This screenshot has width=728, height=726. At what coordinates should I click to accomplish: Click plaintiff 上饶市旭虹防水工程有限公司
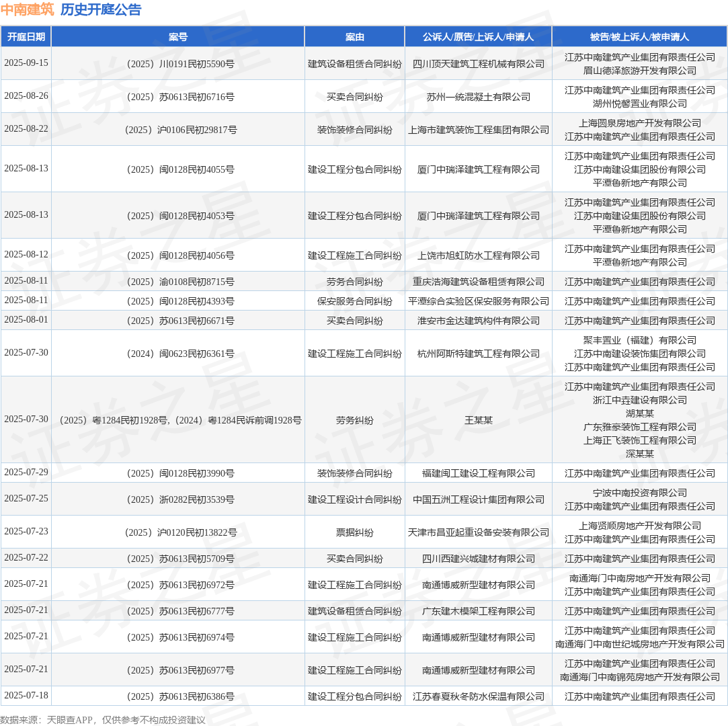click(478, 255)
